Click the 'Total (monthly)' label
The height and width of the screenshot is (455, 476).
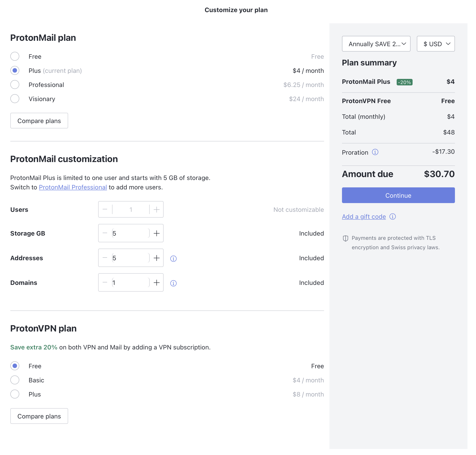(x=363, y=117)
